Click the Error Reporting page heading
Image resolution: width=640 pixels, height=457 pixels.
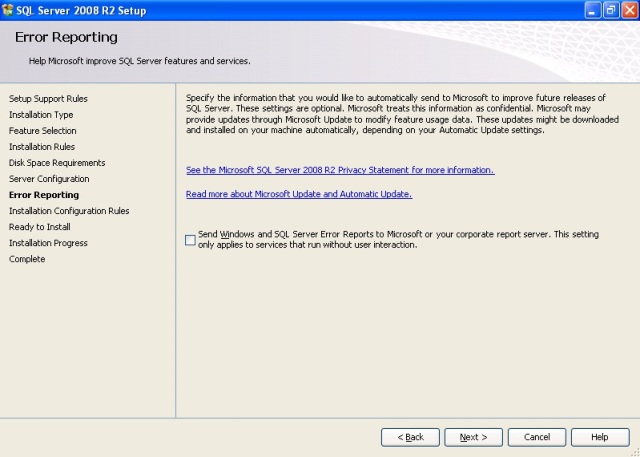[x=66, y=37]
